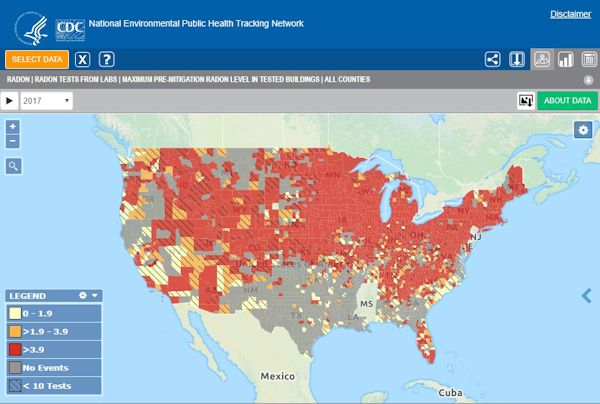Open the Disclaimer link

coord(570,14)
